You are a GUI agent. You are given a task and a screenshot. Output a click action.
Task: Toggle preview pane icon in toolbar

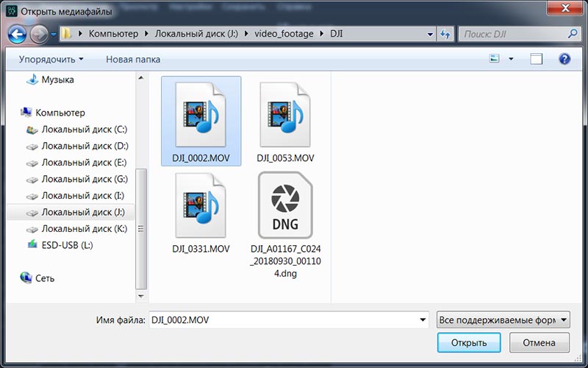coord(537,59)
